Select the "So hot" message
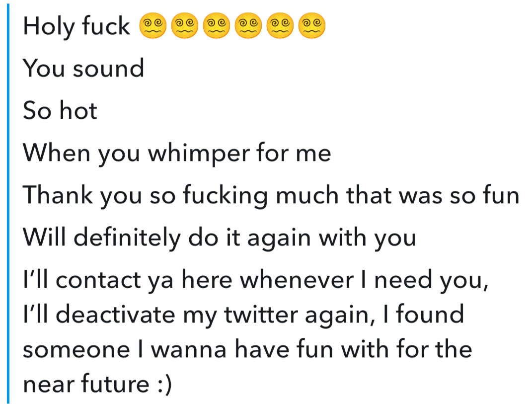 (60, 110)
